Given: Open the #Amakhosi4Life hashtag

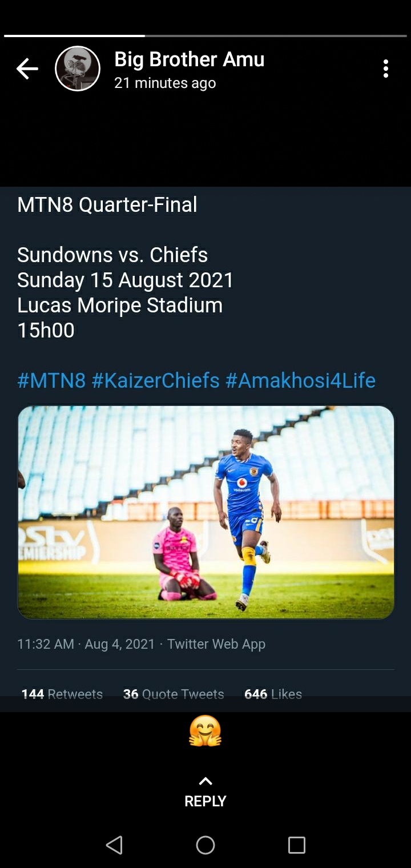Looking at the screenshot, I should tap(300, 380).
